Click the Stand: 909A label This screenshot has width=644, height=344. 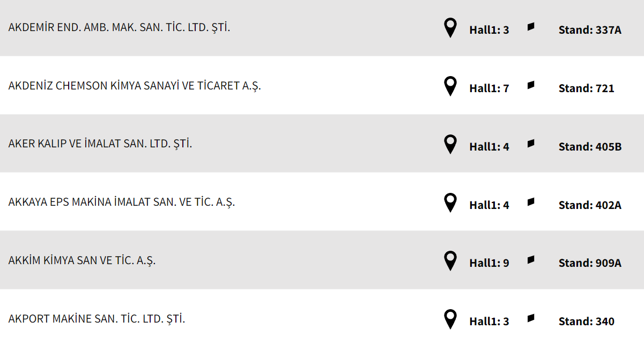pyautogui.click(x=590, y=263)
